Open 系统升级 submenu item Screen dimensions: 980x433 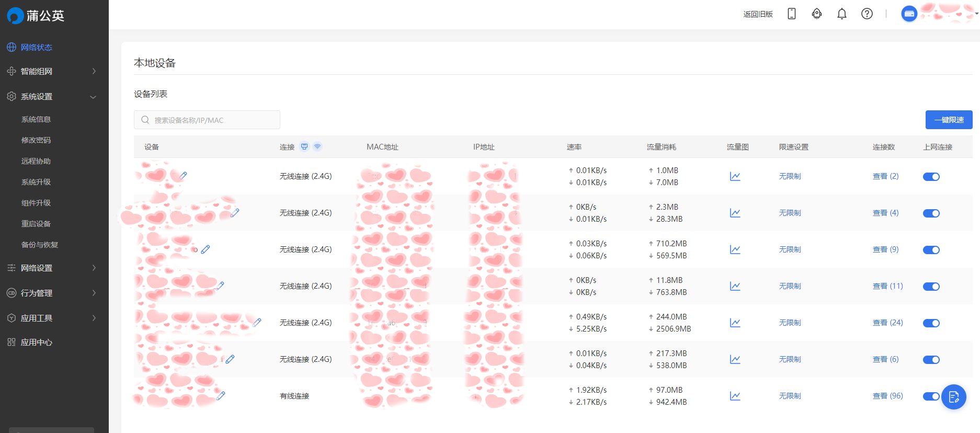coord(36,182)
